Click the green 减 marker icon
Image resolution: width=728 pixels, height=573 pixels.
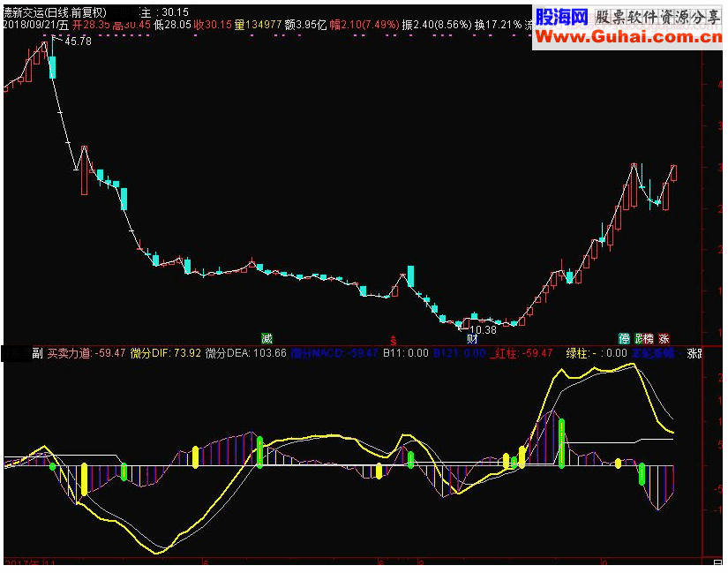tap(266, 338)
